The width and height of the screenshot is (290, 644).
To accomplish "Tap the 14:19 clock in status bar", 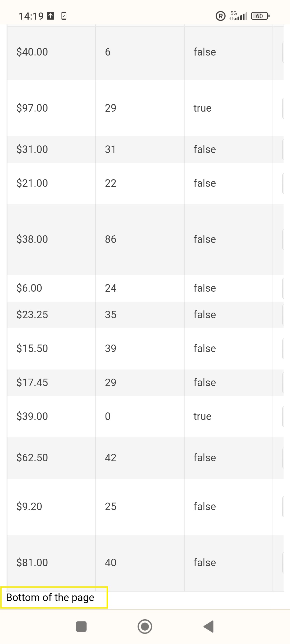I will click(31, 16).
